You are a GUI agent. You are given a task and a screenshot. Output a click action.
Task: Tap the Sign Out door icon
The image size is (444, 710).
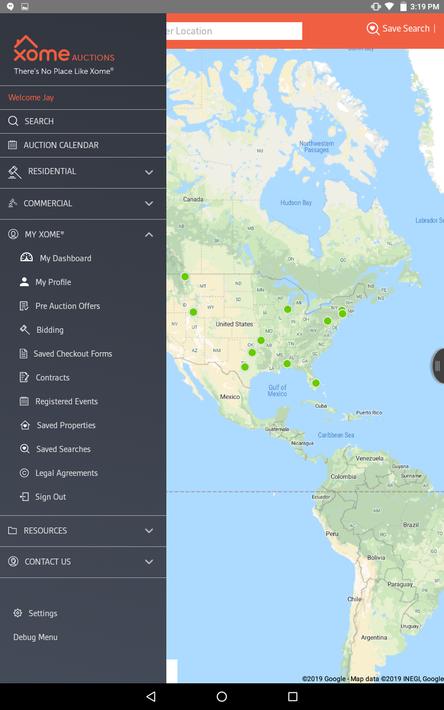click(x=24, y=497)
